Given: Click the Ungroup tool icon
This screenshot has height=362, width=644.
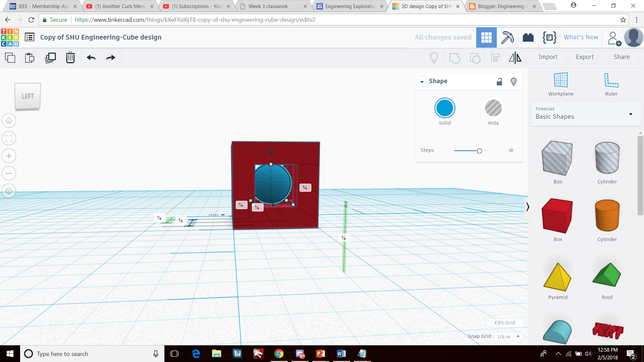Looking at the screenshot, I should [x=475, y=58].
